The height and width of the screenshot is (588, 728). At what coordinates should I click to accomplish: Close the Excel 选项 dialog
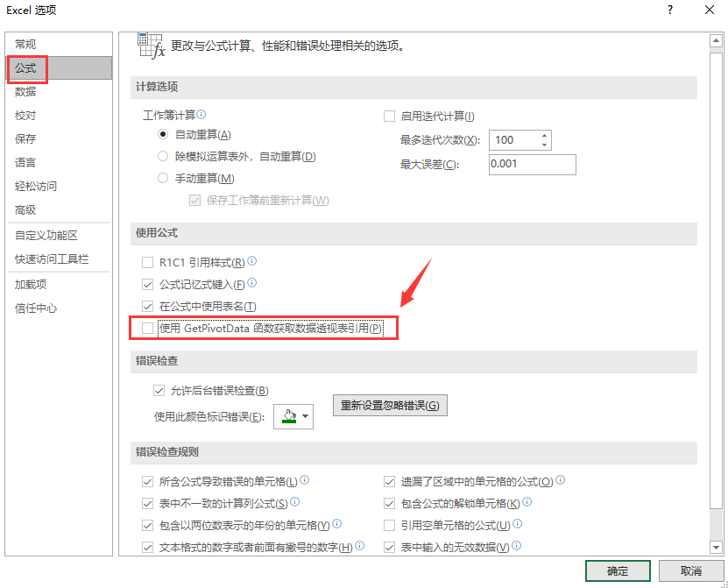point(710,11)
